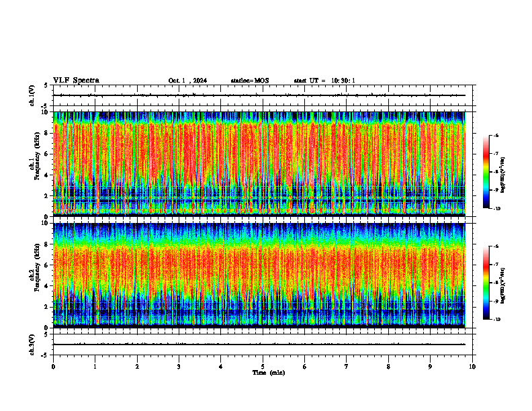The height and width of the screenshot is (411, 532).
Task: Click the "start UT = 10:30:1" header text
Action: tap(324, 81)
